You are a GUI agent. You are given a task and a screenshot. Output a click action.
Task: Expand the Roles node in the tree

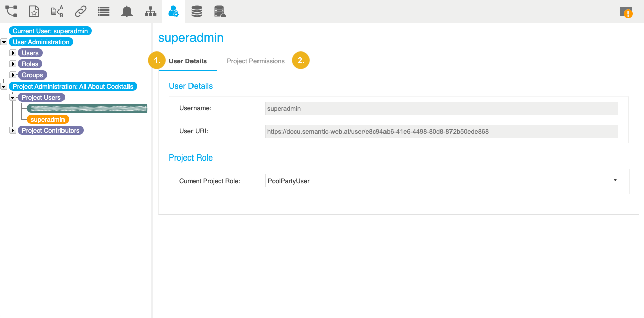click(x=12, y=64)
